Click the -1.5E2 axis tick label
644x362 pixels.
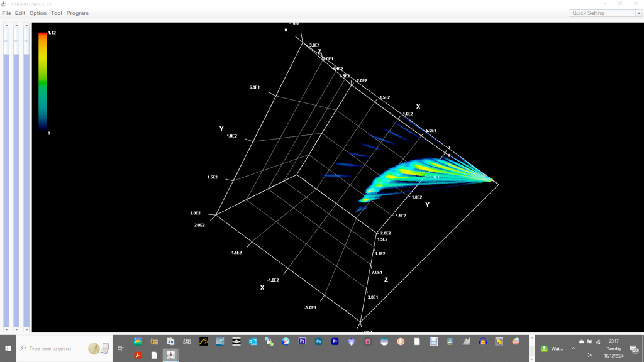(236, 253)
